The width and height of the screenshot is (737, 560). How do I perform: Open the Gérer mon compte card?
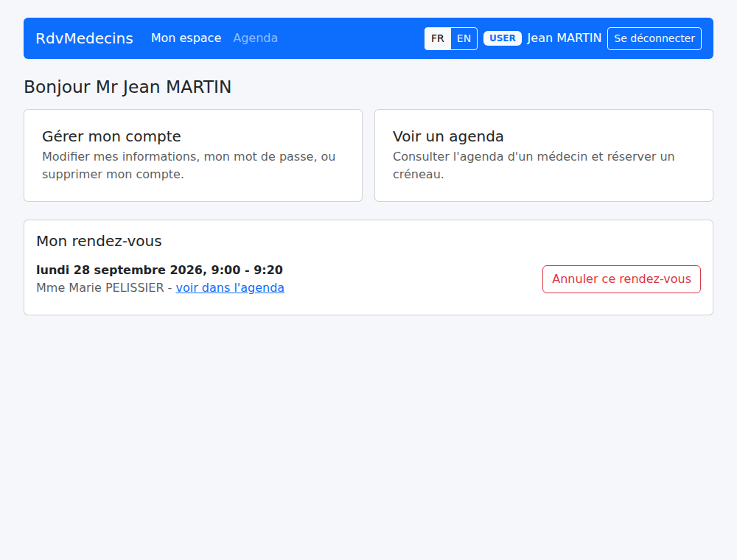click(193, 155)
